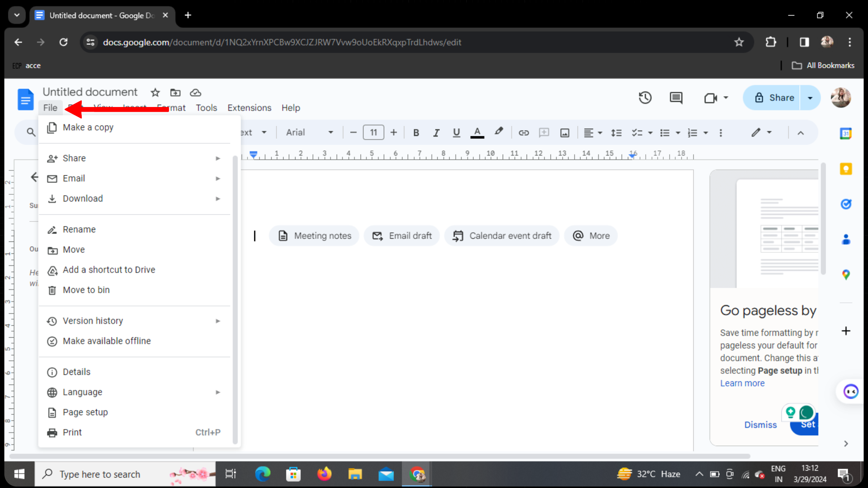Expand the numbered list options arrow

(x=706, y=133)
